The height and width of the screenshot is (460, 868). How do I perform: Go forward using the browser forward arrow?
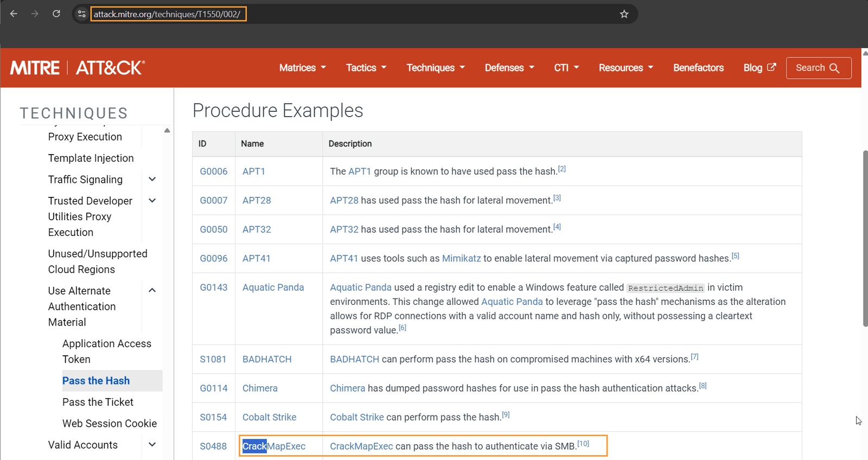tap(35, 14)
